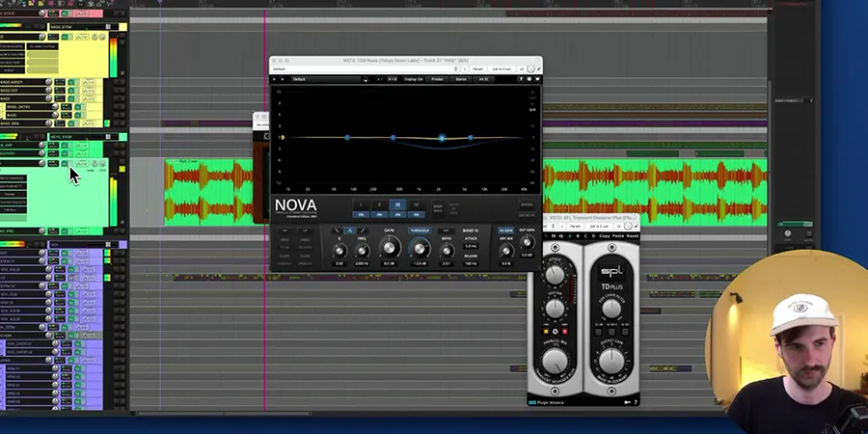
Task: Toggle Nova bypass checkbox in window header
Action: point(538,68)
